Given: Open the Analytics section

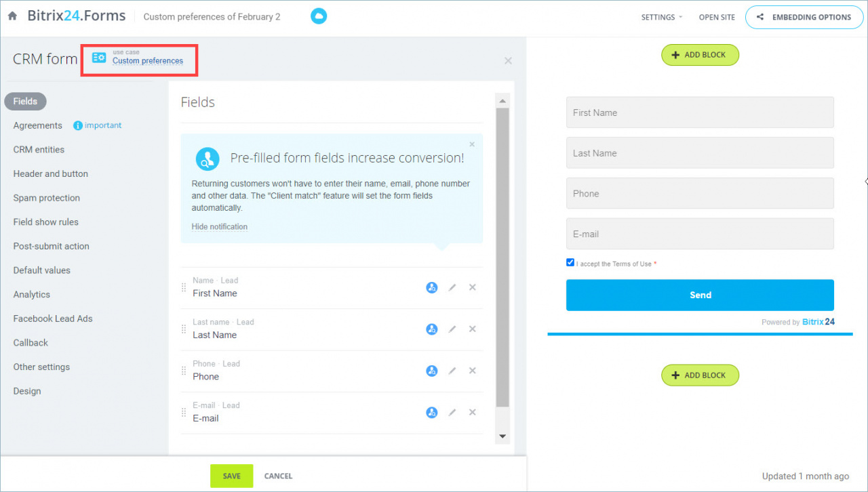Looking at the screenshot, I should (32, 295).
